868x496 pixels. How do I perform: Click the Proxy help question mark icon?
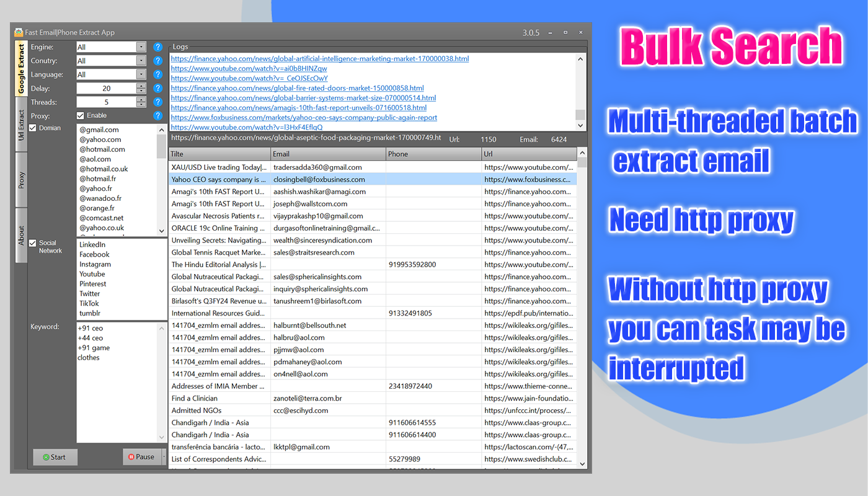tap(157, 115)
